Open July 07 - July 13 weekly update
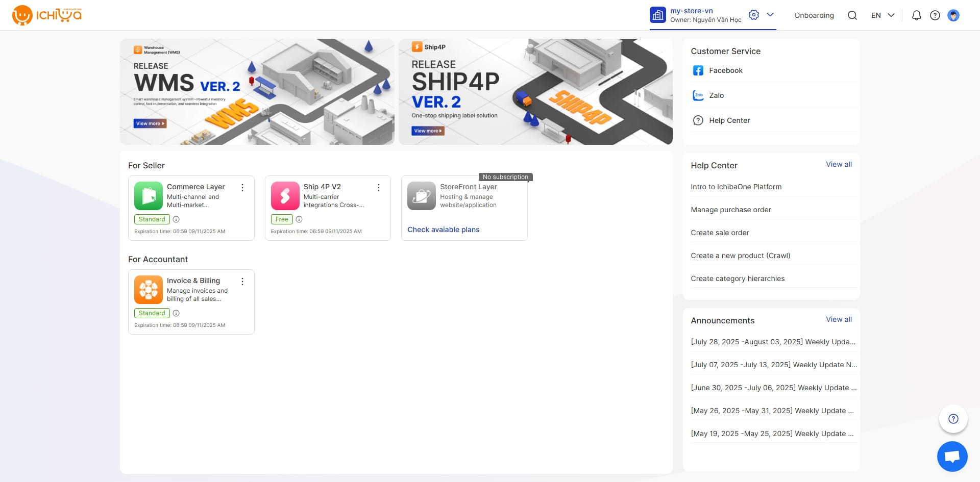This screenshot has width=980, height=482. click(774, 365)
